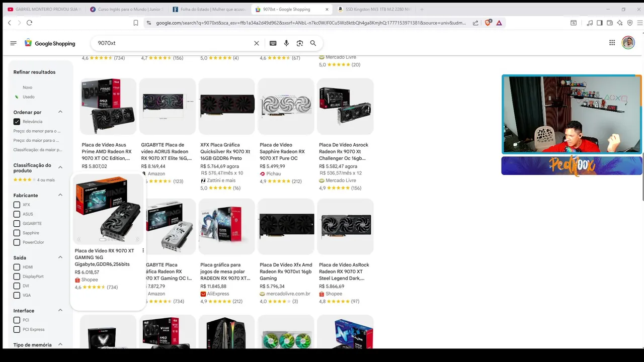Bookmark this page in Brave

(136, 23)
